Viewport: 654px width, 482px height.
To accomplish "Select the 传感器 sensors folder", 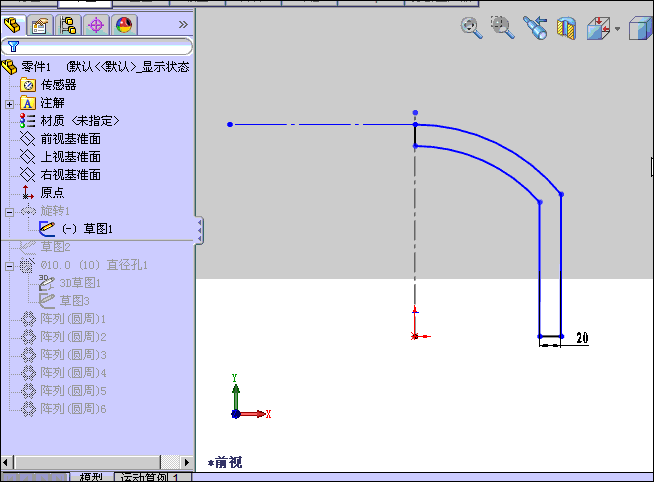I will pyautogui.click(x=58, y=85).
